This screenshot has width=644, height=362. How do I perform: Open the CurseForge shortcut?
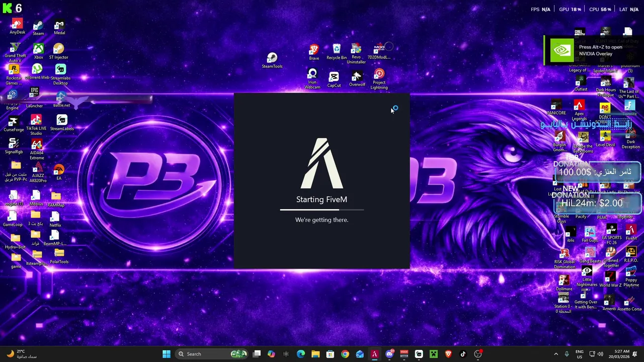(x=14, y=124)
